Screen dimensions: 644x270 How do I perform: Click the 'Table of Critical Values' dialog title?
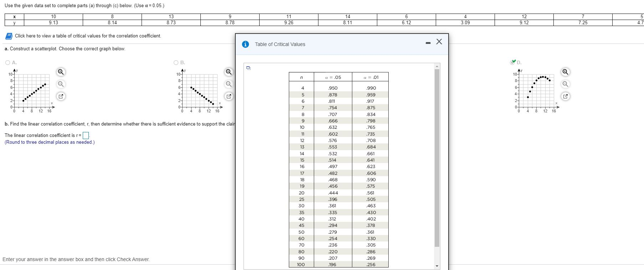click(x=280, y=44)
